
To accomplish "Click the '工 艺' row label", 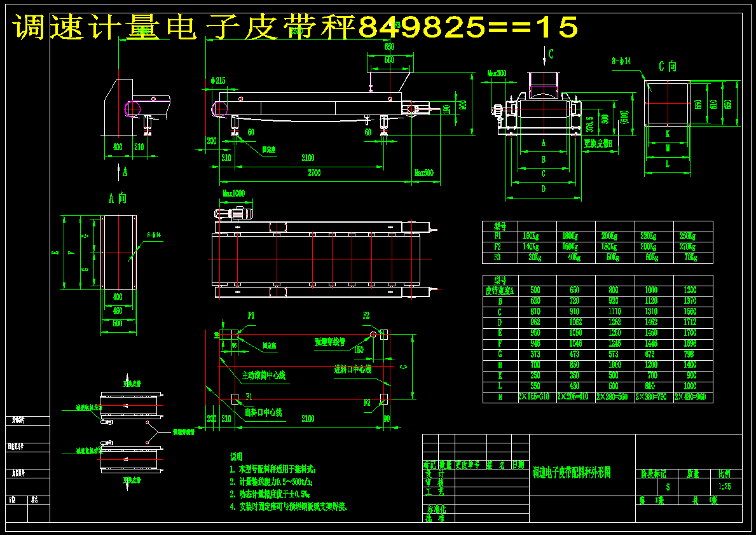I will coord(434,492).
